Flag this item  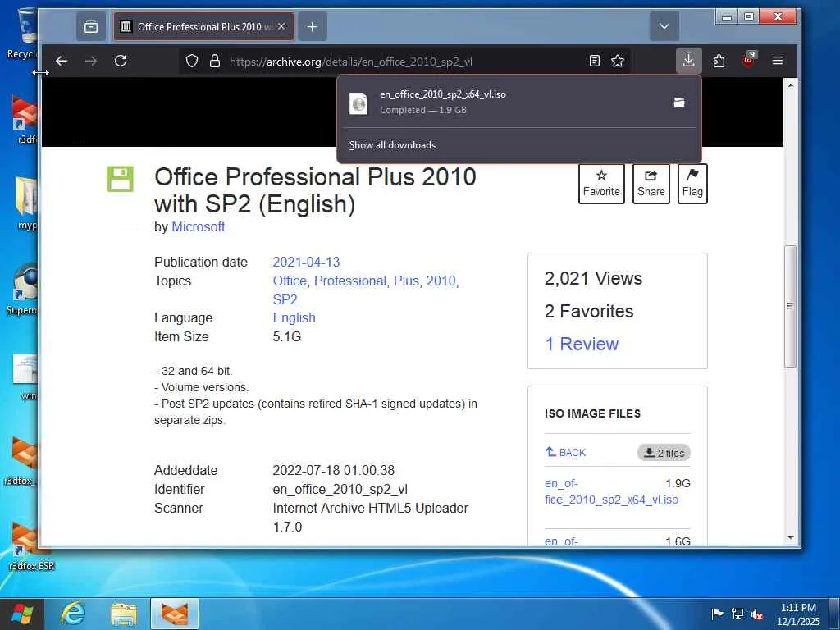(x=692, y=184)
